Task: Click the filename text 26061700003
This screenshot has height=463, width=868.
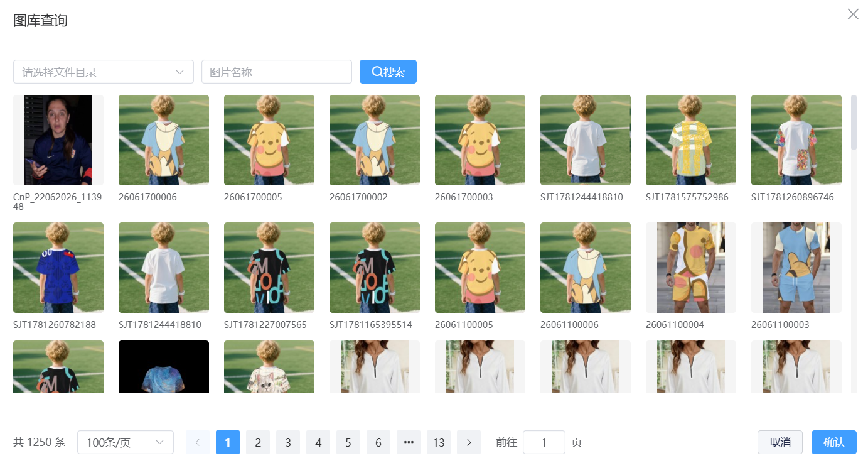Action: pyautogui.click(x=464, y=197)
